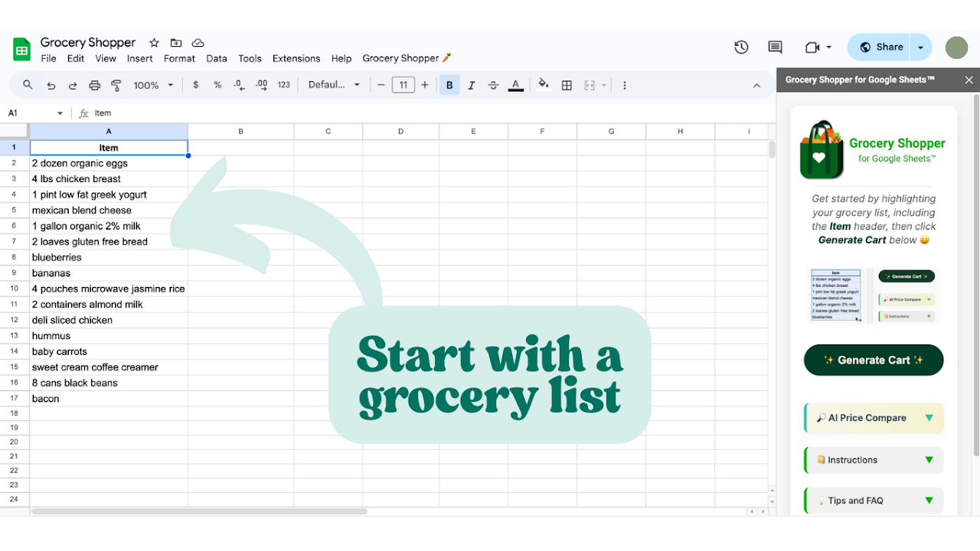Expand the Tips and FAQ section

coord(874,500)
